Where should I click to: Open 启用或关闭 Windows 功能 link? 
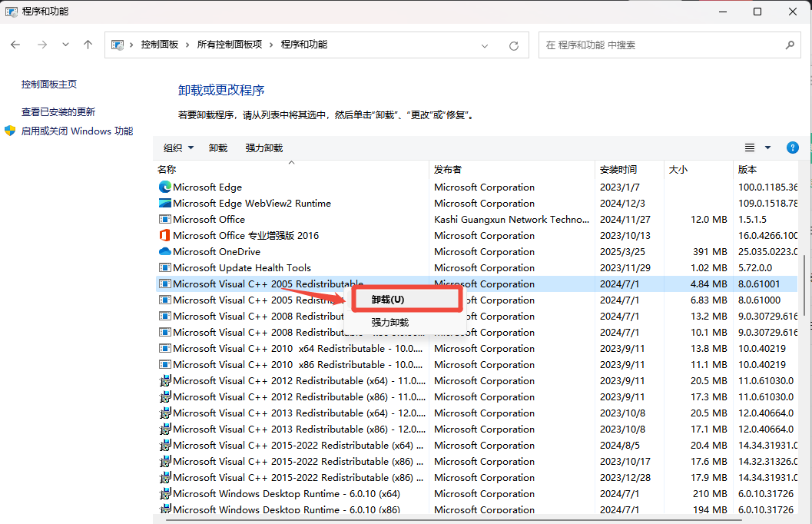77,131
